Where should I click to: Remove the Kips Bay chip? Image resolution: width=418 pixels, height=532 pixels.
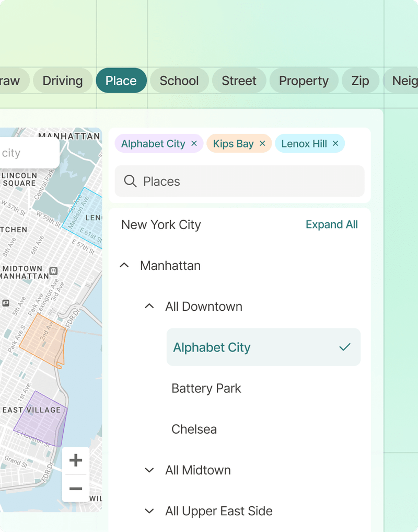pos(262,143)
